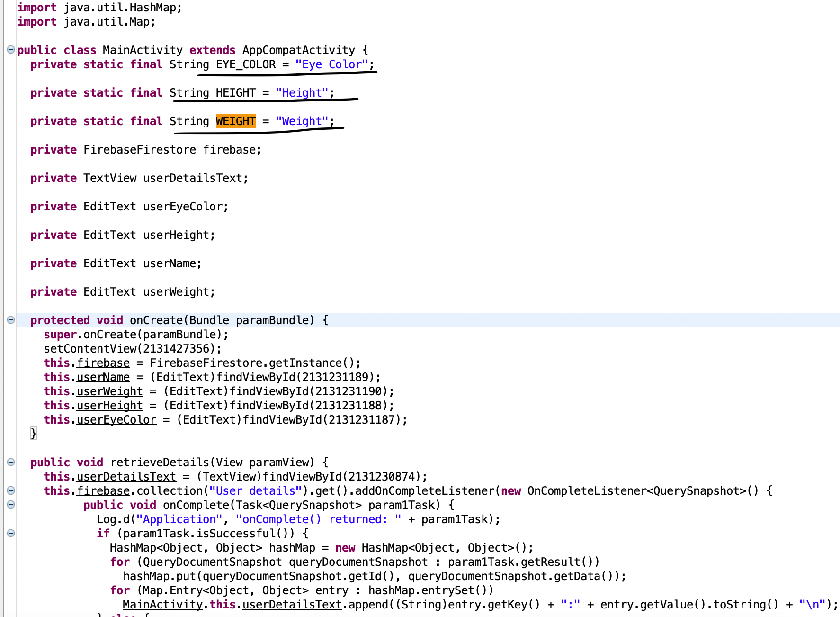Click OnCompleteListener<QuerySnapshot> type name
This screenshot has height=617, width=840.
tap(636, 491)
